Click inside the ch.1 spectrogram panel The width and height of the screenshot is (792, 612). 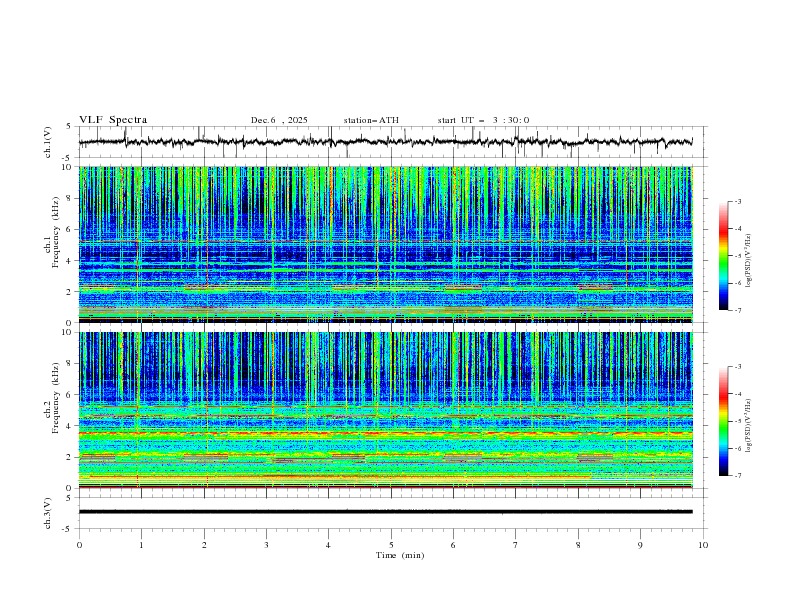(x=386, y=244)
